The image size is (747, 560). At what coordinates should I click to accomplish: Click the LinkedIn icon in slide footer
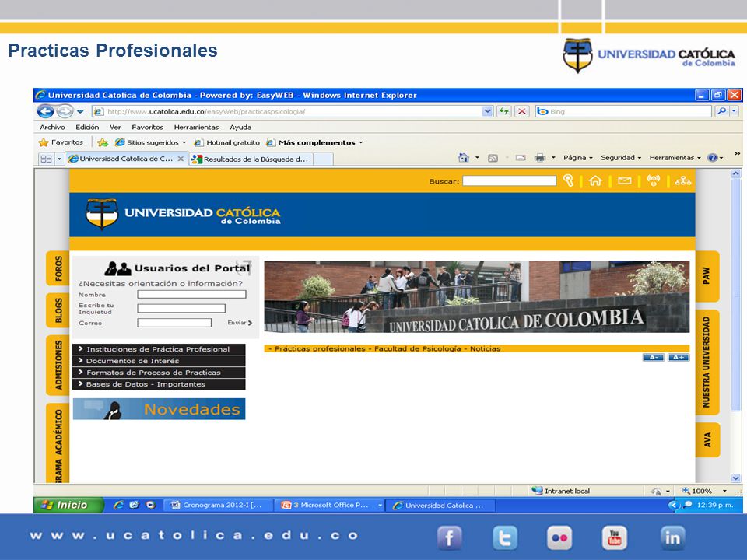672,538
